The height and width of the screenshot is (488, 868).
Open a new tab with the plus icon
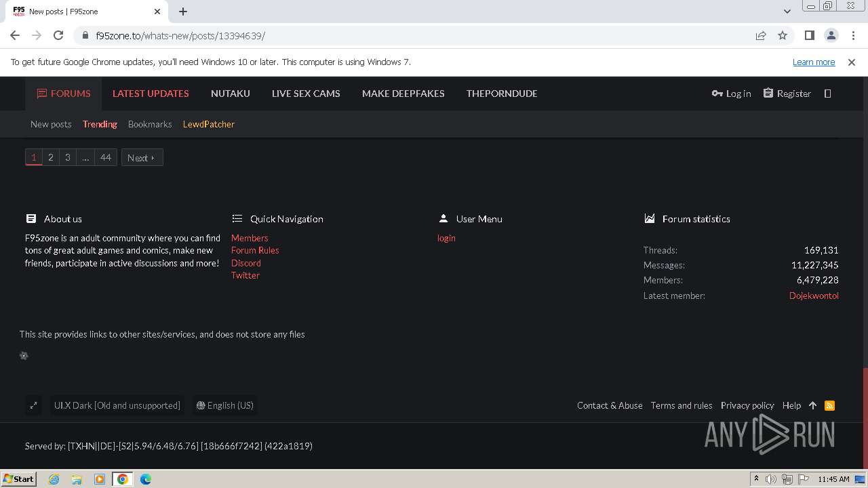tap(183, 11)
